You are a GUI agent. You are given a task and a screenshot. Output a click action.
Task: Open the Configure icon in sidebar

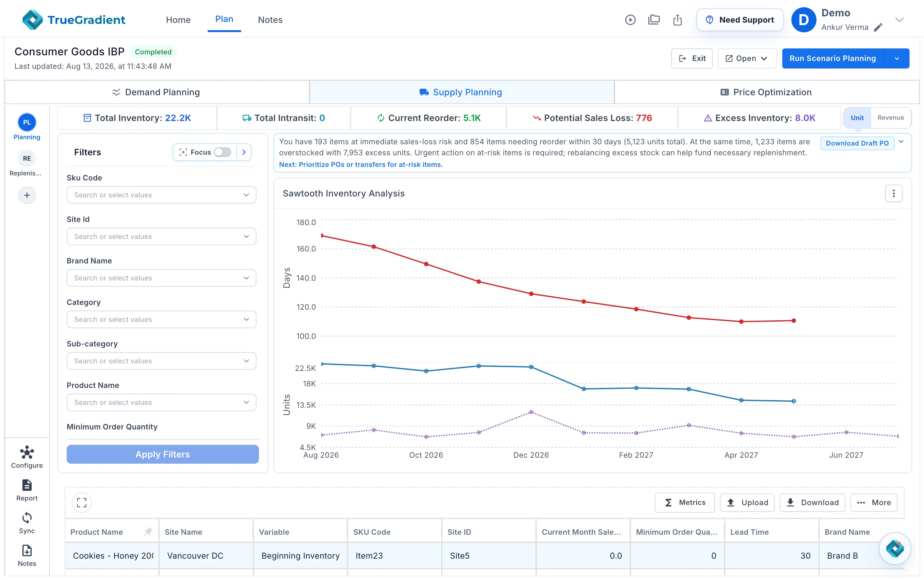[27, 453]
